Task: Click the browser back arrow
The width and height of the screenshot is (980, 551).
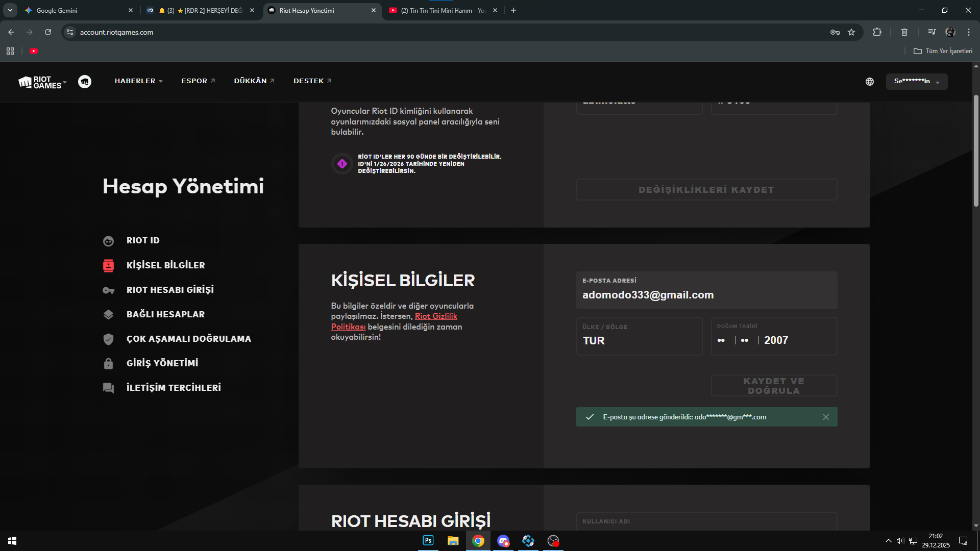Action: (11, 32)
